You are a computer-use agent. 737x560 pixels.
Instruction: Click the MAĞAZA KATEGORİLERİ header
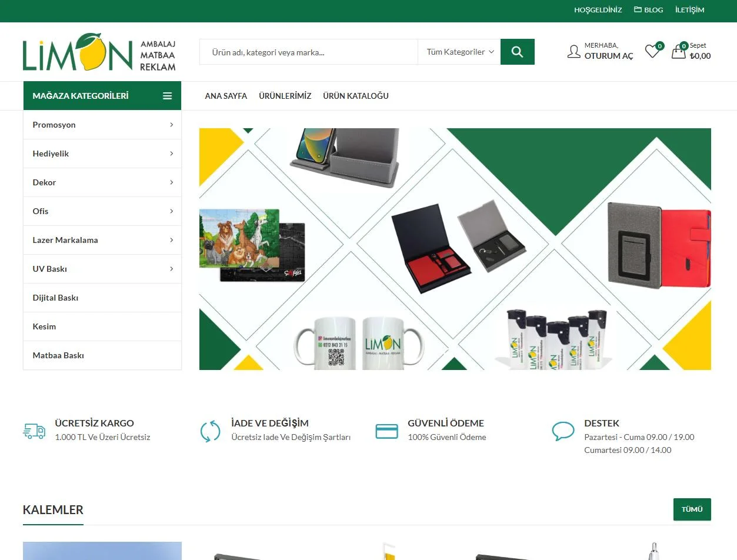102,96
